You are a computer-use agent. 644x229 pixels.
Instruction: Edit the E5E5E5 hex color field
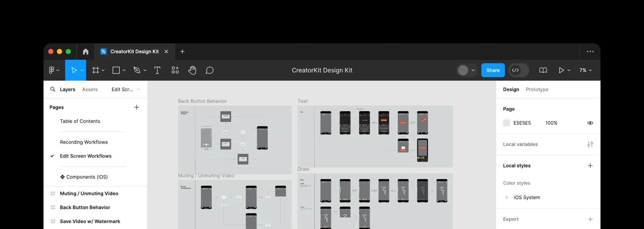pos(522,123)
